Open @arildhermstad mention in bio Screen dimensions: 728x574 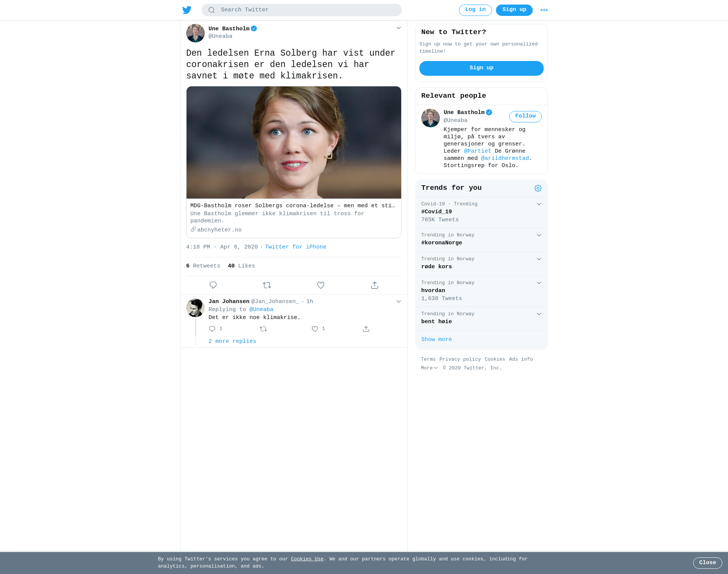505,158
